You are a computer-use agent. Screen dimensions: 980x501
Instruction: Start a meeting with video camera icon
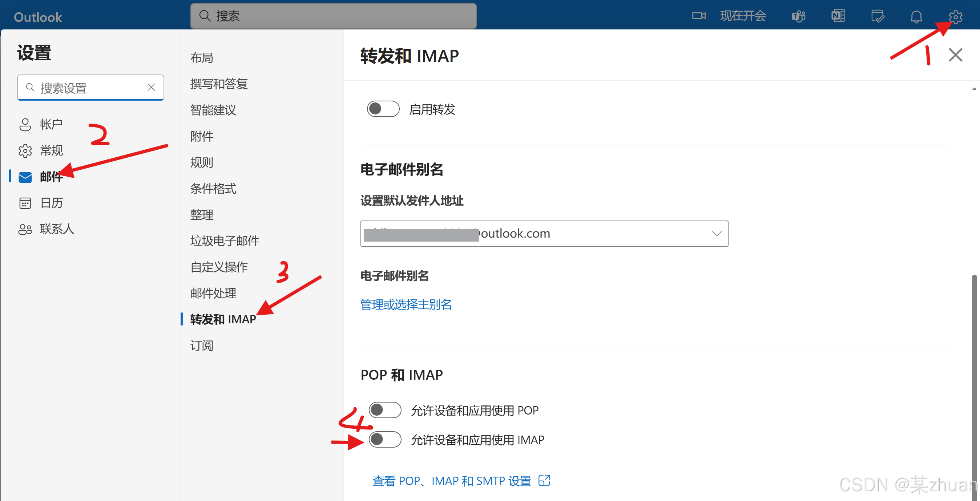698,16
